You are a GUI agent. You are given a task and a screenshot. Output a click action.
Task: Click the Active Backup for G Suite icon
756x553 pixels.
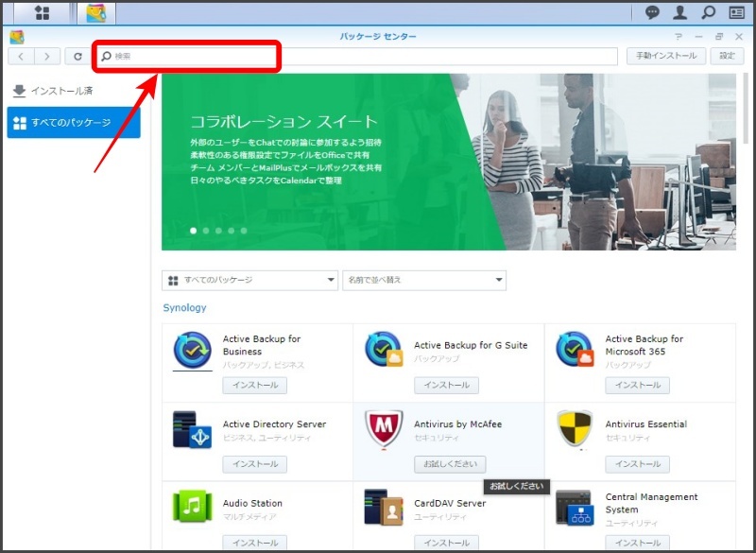384,349
